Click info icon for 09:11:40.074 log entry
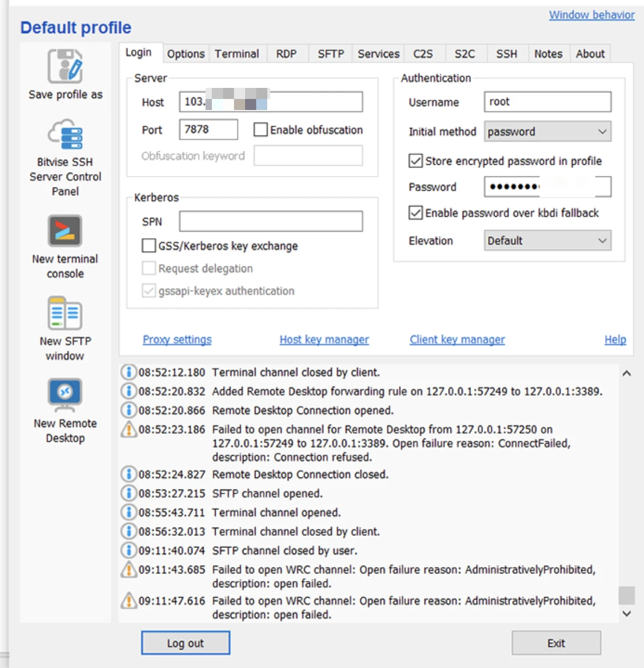Image resolution: width=644 pixels, height=668 pixels. pos(128,550)
